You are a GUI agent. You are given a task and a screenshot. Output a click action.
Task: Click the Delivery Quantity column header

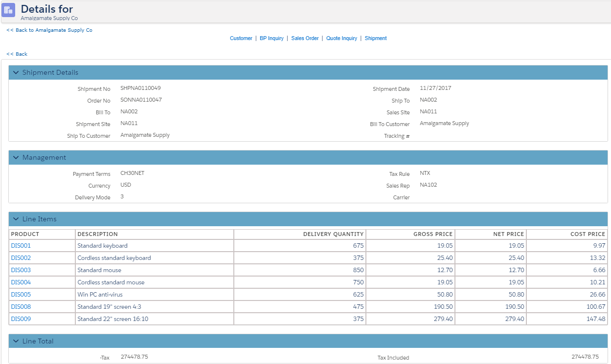[333, 234]
